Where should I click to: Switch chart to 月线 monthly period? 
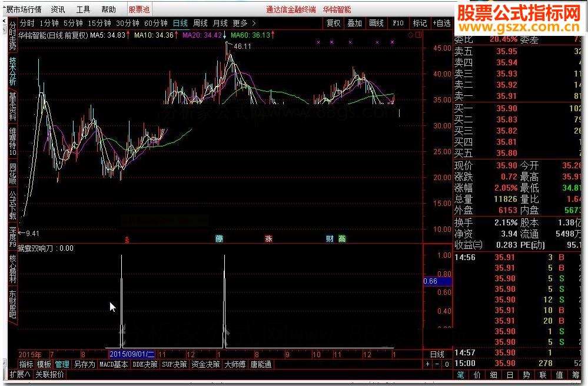tap(220, 23)
